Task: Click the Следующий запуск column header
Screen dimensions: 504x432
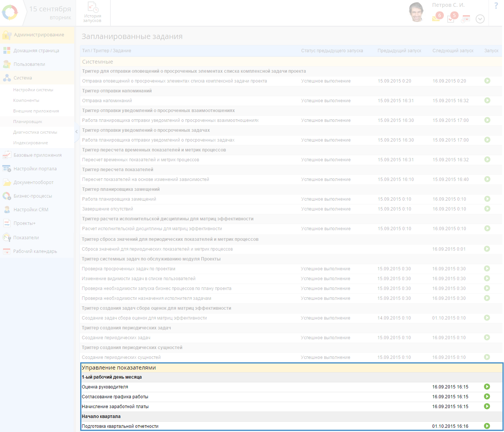Action: (453, 51)
